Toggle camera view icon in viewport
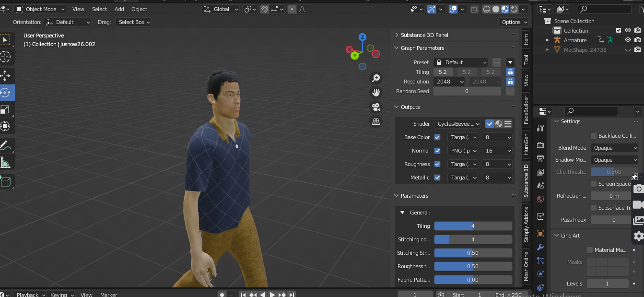 [x=376, y=107]
